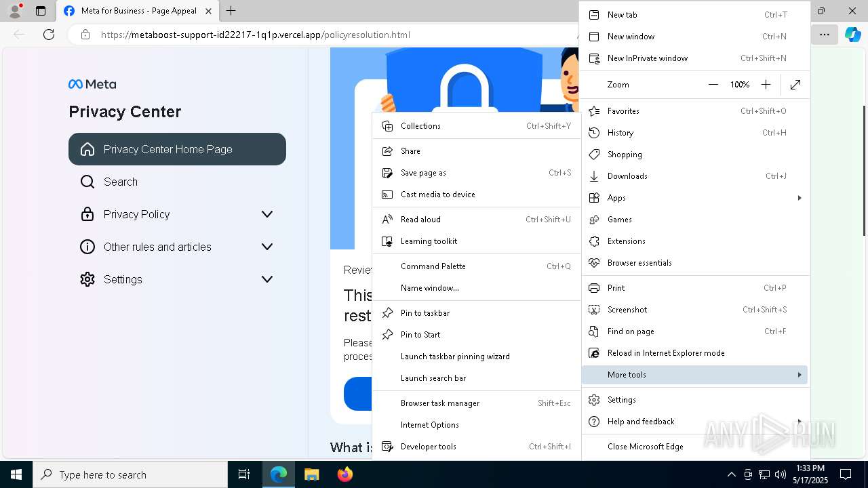Screen dimensions: 868x488
Task: Click the Windows taskbar search box
Action: (x=130, y=474)
